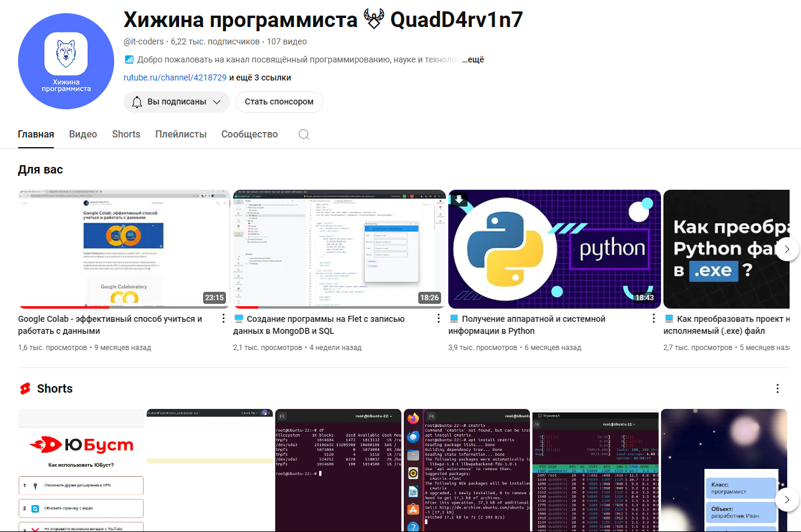Screen dimensions: 801x532
Task: Open the df command terminal Short
Action: [338, 470]
